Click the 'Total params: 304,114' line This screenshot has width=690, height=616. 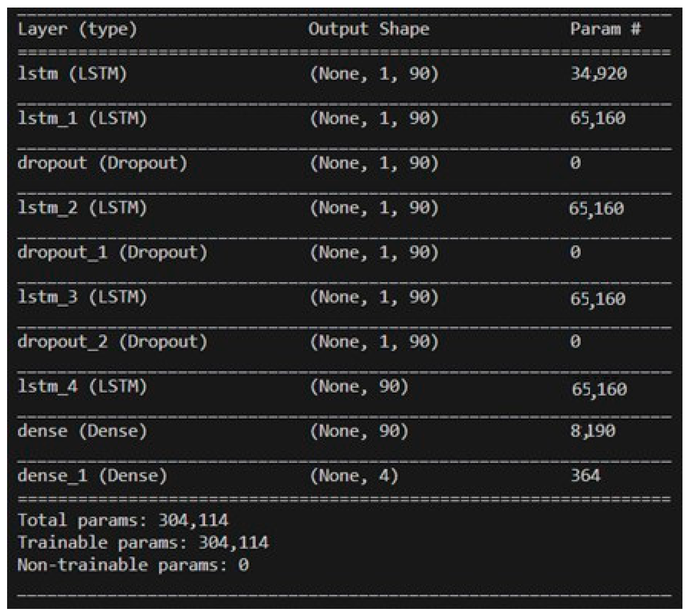(x=123, y=521)
